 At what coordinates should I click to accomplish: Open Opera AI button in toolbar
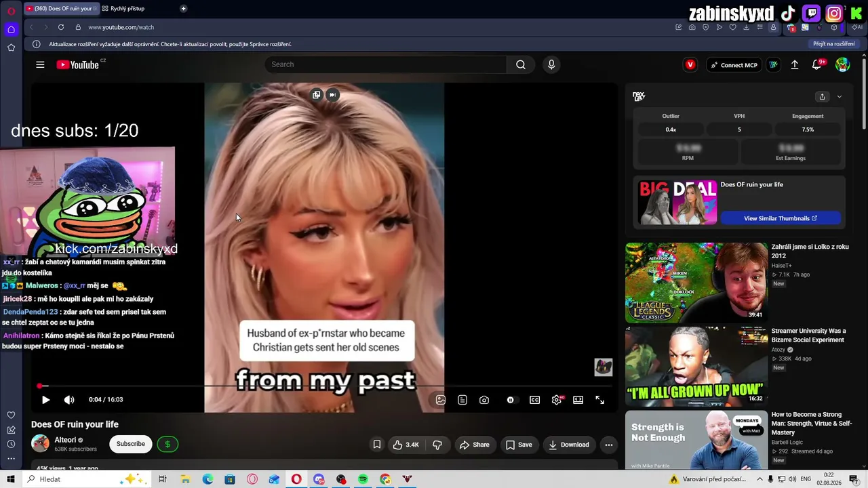[857, 27]
